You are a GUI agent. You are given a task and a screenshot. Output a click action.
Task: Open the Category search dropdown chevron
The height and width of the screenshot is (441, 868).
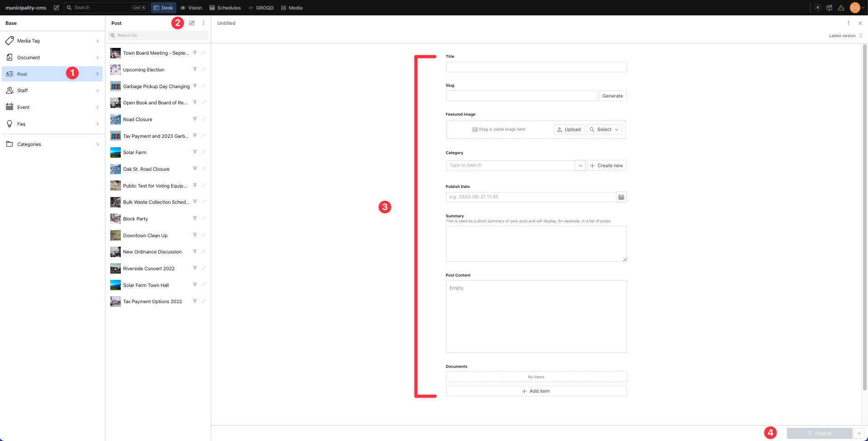coord(580,165)
